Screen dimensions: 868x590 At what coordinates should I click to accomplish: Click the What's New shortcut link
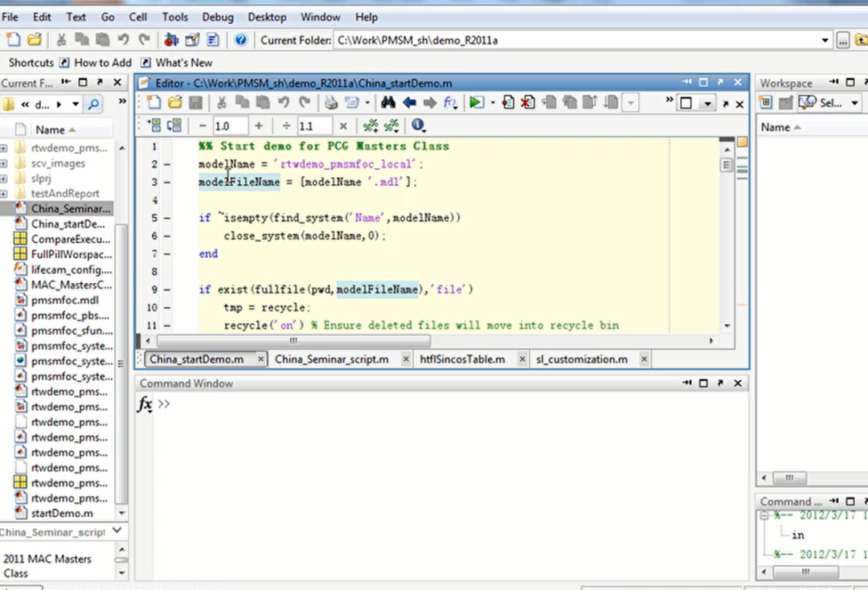pyautogui.click(x=184, y=63)
